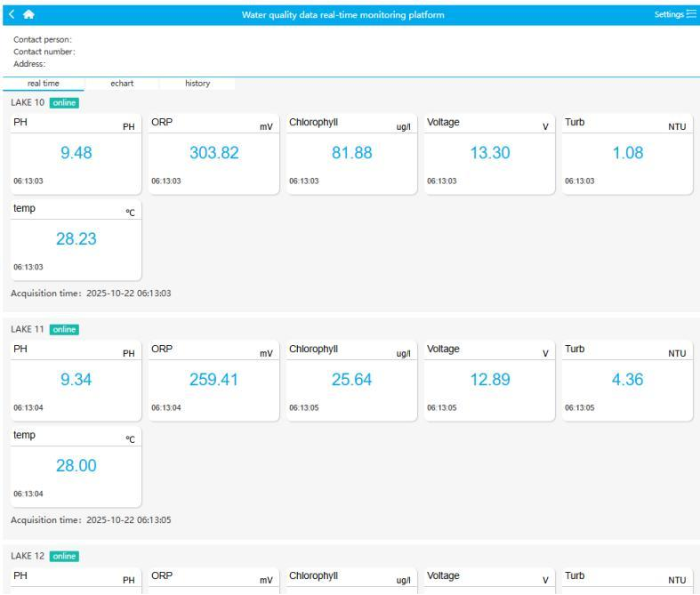Switch to the history tab

197,84
